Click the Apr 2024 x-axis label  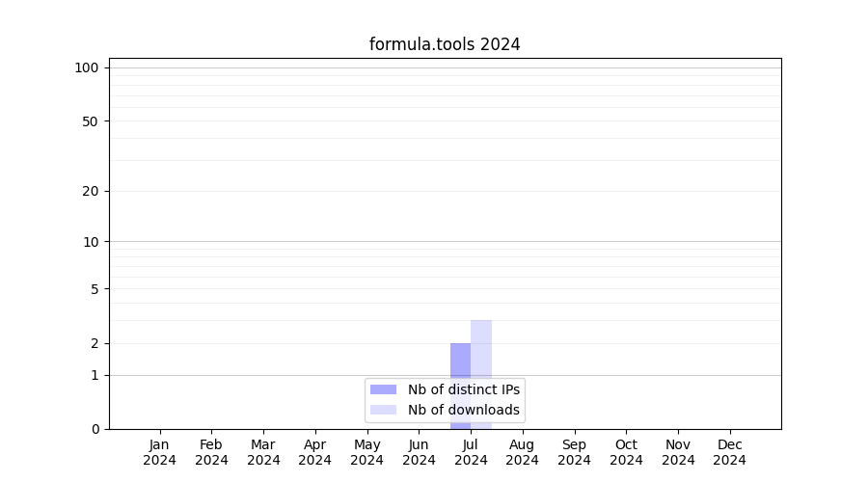pos(315,452)
